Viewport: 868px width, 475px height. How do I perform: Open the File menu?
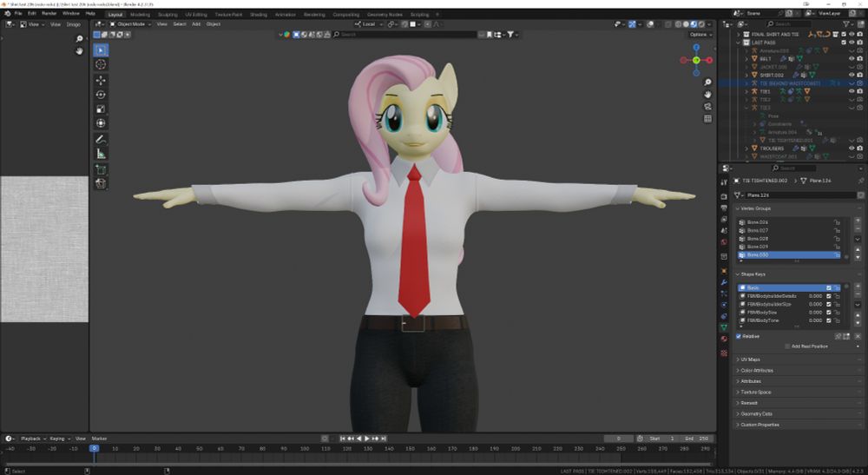coord(18,13)
